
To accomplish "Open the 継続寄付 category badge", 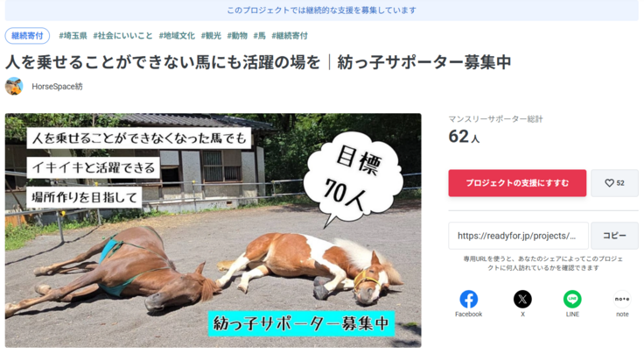I will (27, 36).
